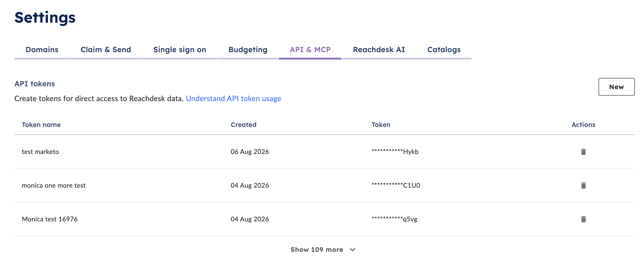Open the Single sign on tab
Image resolution: width=644 pixels, height=265 pixels.
coord(180,50)
